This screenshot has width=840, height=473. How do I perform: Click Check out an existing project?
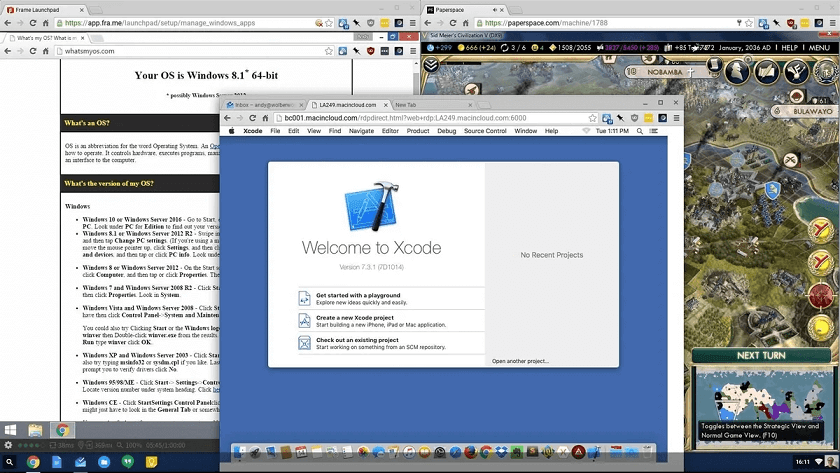(x=357, y=342)
